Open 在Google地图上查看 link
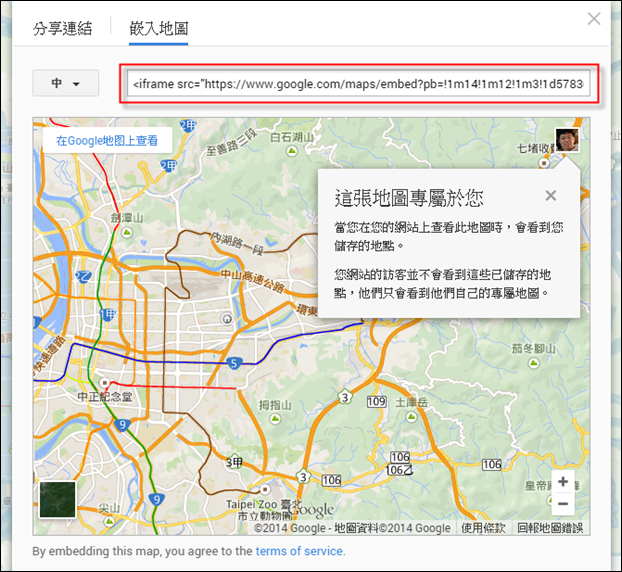The height and width of the screenshot is (572, 622). pos(107,140)
